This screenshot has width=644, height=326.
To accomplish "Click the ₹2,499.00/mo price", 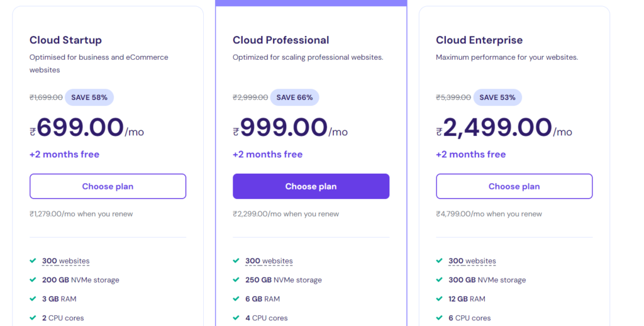I will (504, 127).
